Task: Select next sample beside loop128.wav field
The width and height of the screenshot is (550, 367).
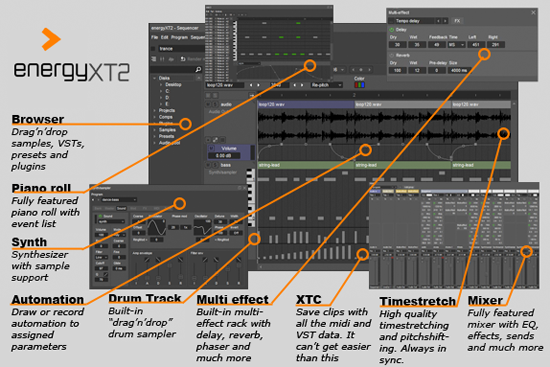Action: pos(259,85)
